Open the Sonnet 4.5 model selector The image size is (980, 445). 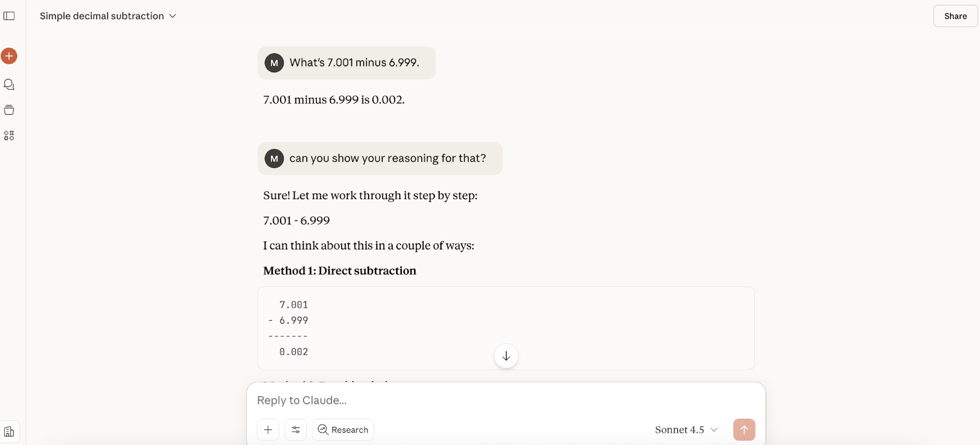(686, 430)
